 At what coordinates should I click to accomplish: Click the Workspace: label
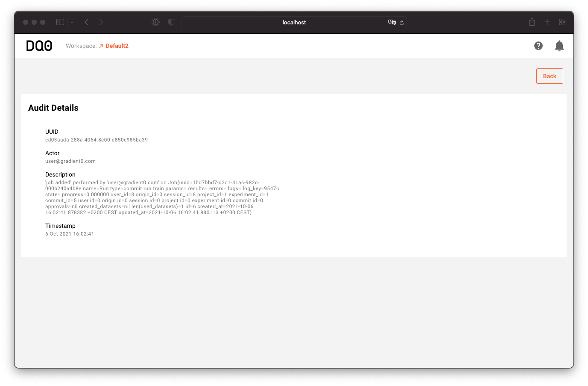pos(81,46)
